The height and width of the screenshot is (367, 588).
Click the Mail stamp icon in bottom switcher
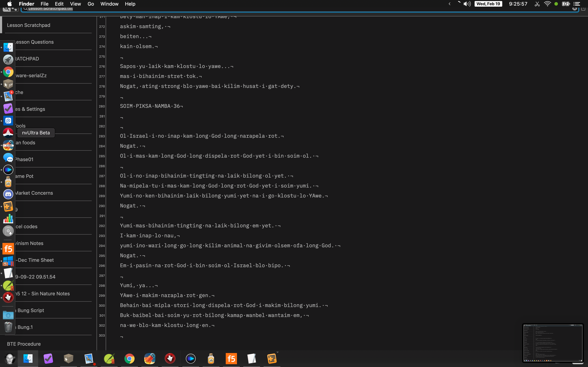89,358
